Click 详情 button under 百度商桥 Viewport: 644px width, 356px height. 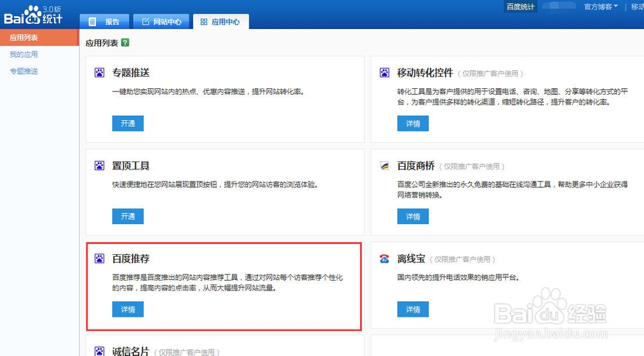tap(413, 216)
